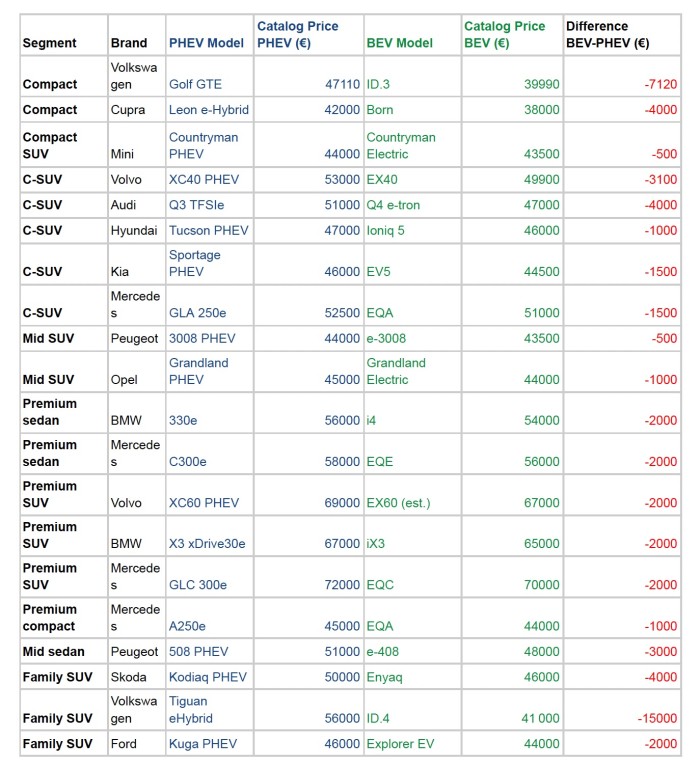Select the PHEV Model column header
Screen dimensions: 700x767
point(207,43)
